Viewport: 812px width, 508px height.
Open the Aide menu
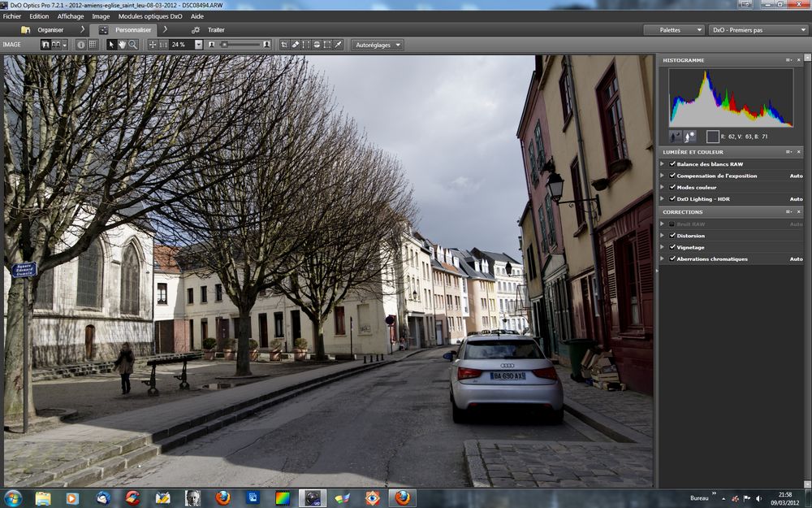tap(197, 16)
